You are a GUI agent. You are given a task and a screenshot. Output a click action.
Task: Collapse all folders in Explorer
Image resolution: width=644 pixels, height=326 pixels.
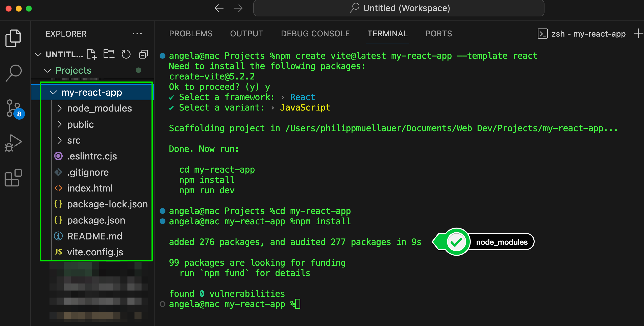tap(143, 55)
